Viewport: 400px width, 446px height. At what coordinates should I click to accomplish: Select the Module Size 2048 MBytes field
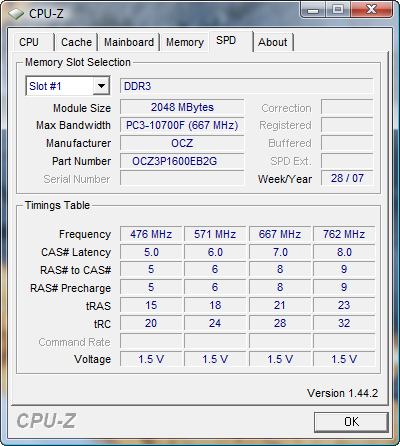[182, 107]
